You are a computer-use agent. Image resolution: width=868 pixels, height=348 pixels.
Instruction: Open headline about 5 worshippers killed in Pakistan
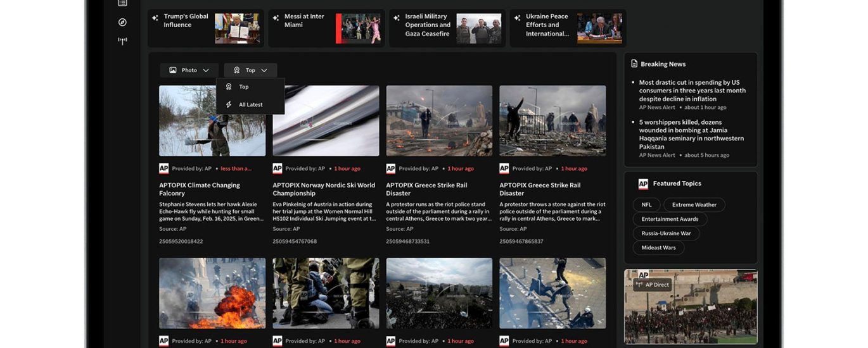click(x=691, y=134)
